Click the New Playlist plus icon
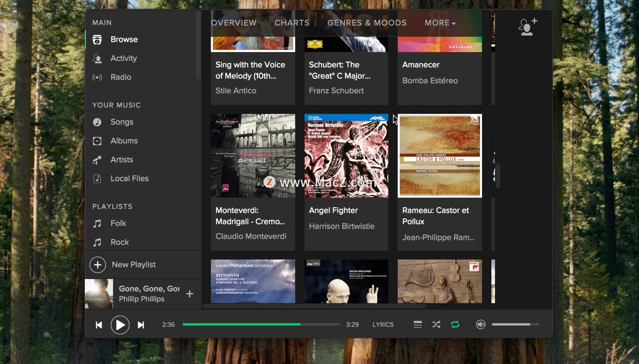The image size is (639, 364). click(x=98, y=265)
